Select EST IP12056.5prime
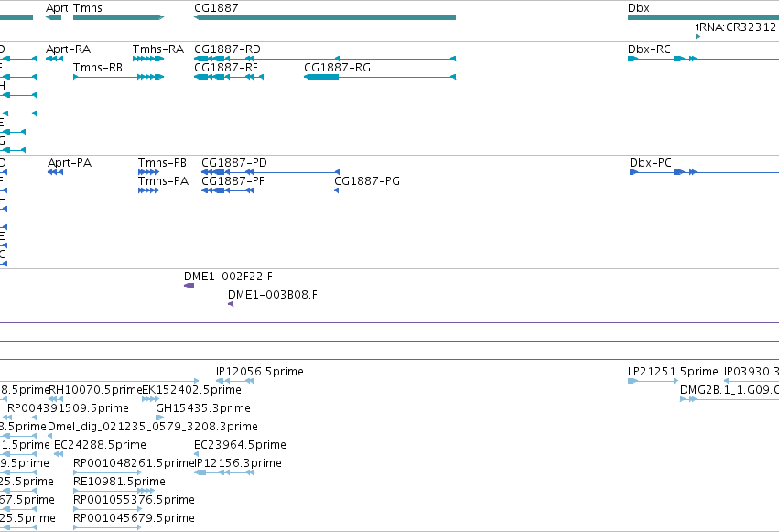This screenshot has width=779, height=532. pos(260,372)
